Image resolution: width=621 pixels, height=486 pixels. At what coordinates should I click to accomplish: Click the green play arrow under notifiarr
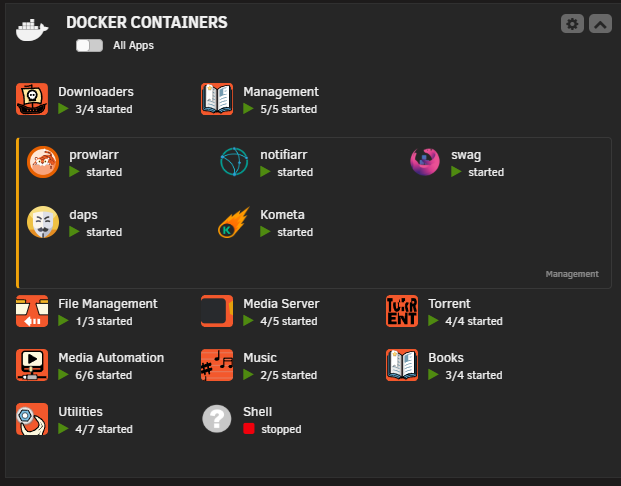click(265, 172)
